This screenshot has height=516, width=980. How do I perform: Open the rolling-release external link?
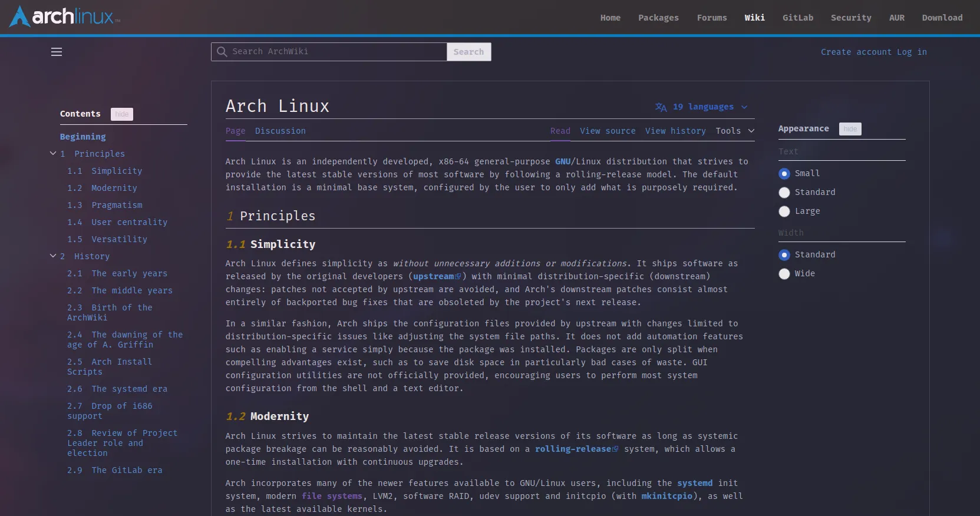pyautogui.click(x=576, y=449)
